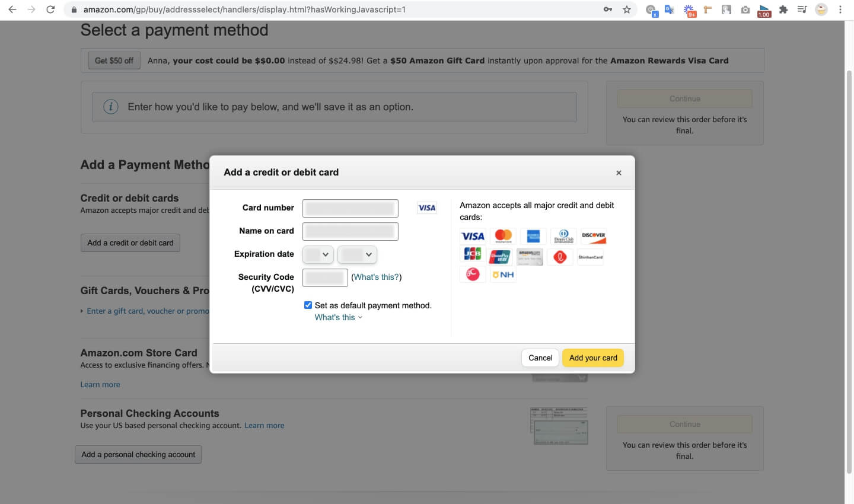
Task: Click Learn more under Amazon.com Store Card
Action: [100, 384]
